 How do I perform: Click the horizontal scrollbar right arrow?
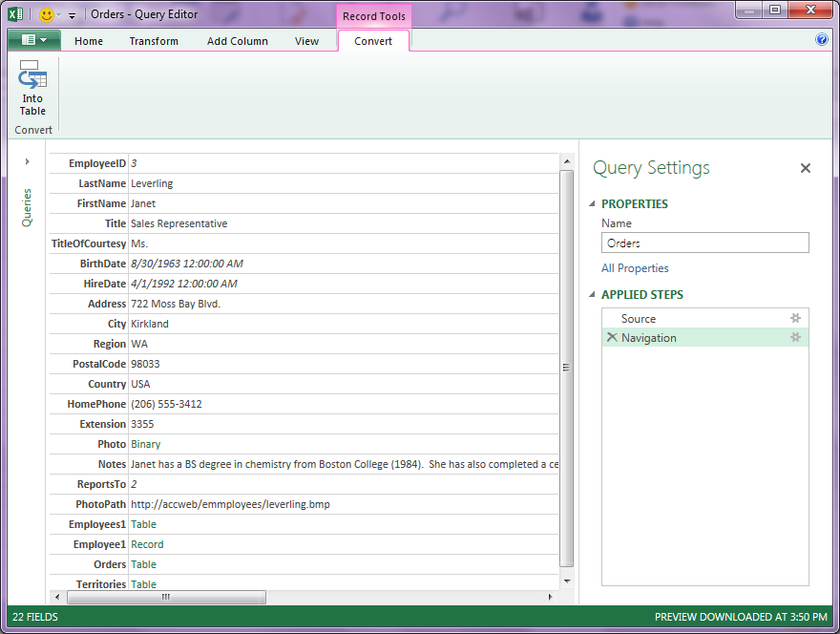coord(550,597)
